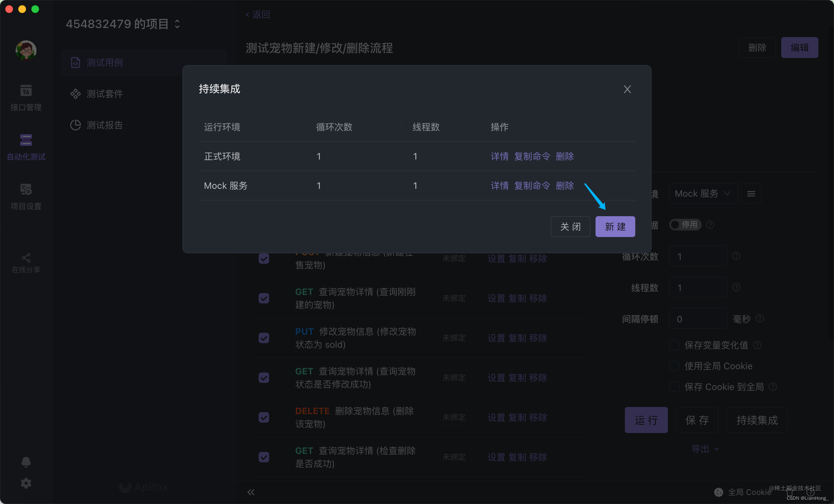Click the 间隔停顿 input field
Image resolution: width=834 pixels, height=504 pixels.
click(x=698, y=319)
